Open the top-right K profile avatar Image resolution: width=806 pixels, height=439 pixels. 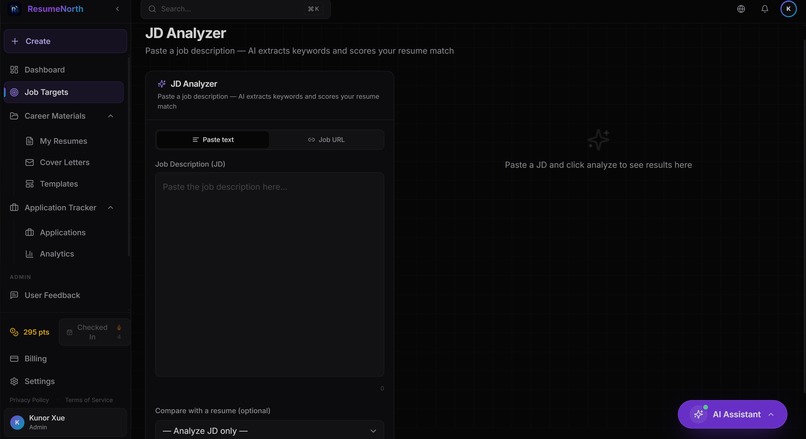coord(789,9)
